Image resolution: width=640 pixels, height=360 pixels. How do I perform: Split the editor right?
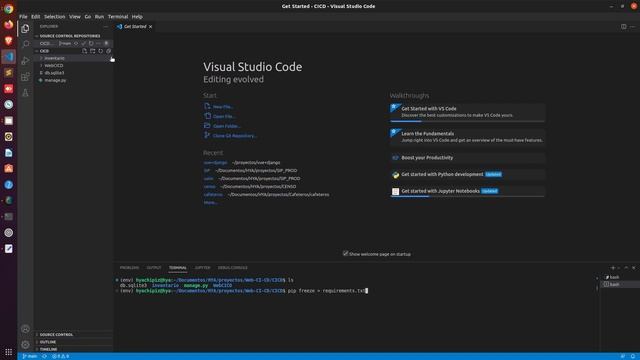(624, 27)
